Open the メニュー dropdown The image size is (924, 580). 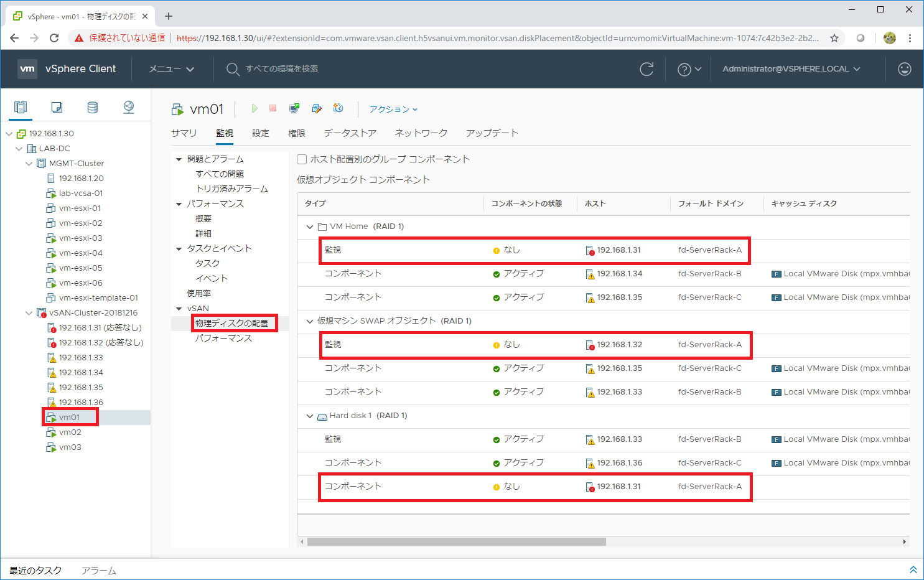172,69
